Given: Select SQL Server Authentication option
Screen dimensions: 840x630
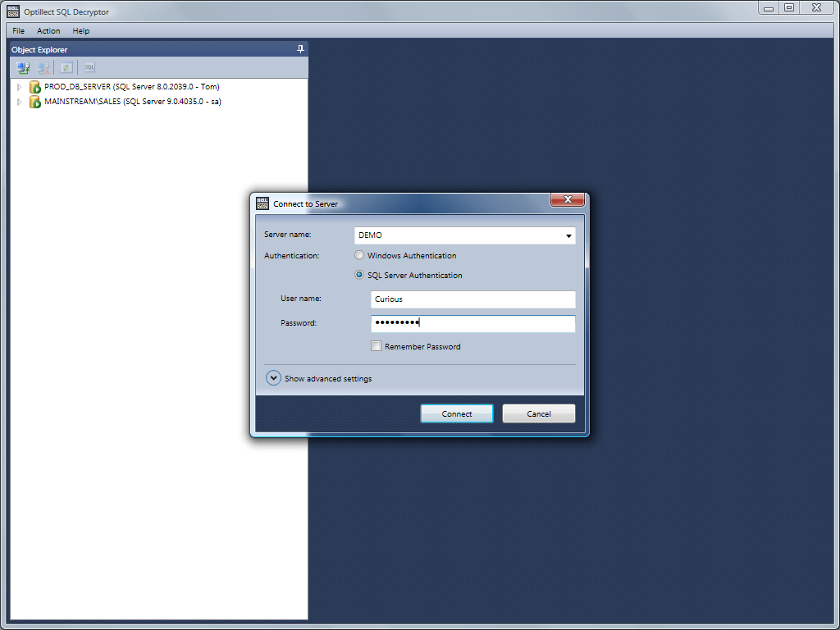Looking at the screenshot, I should pyautogui.click(x=359, y=275).
